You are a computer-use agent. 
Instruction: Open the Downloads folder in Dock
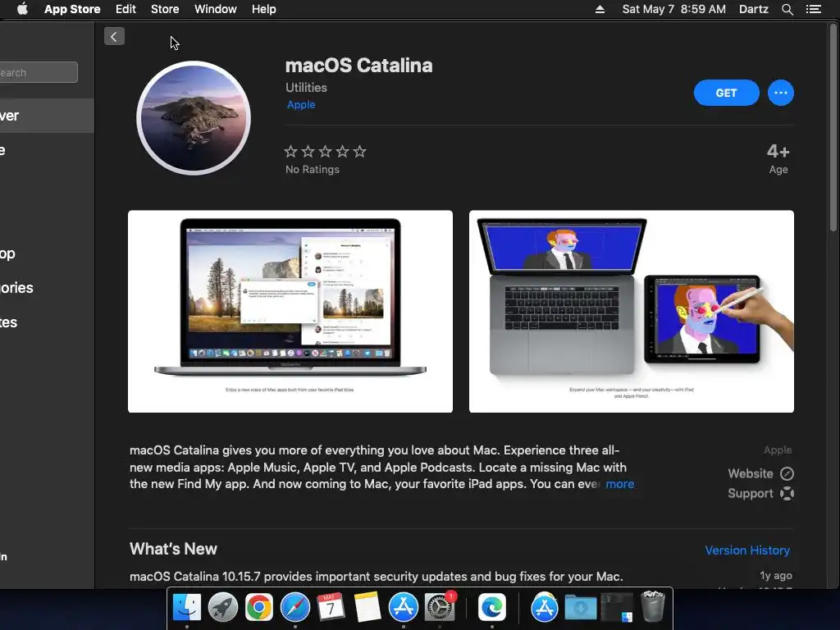coord(581,607)
